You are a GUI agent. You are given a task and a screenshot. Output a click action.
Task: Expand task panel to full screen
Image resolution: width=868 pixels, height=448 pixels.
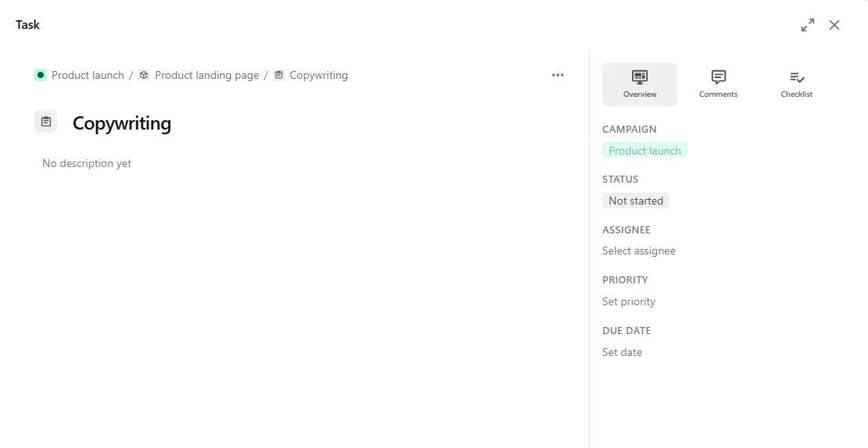pyautogui.click(x=808, y=25)
